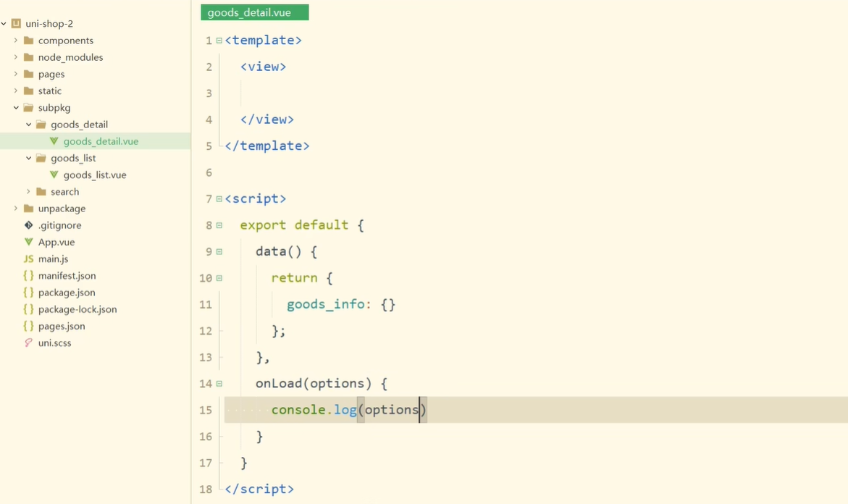This screenshot has width=848, height=504.
Task: Expand the search folder arrow
Action: click(x=29, y=191)
